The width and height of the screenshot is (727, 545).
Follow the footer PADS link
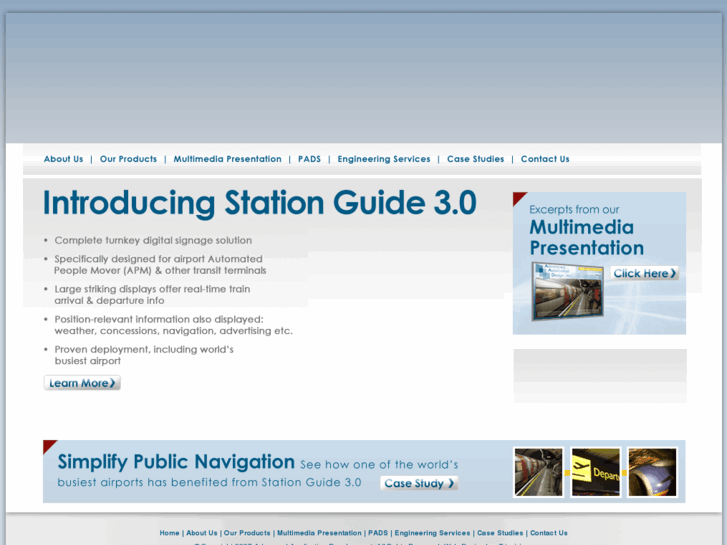pos(378,533)
